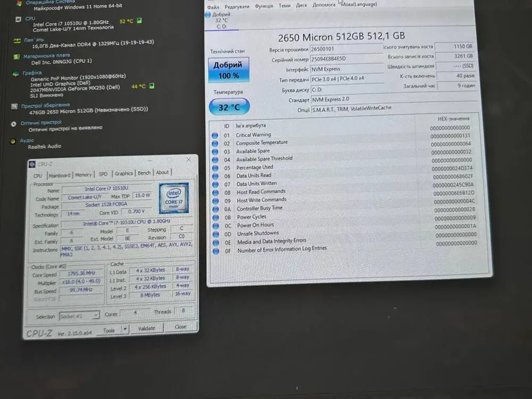This screenshot has width=532, height=399.
Task: Click the Intel Core i7 logo badge
Action: [x=173, y=198]
